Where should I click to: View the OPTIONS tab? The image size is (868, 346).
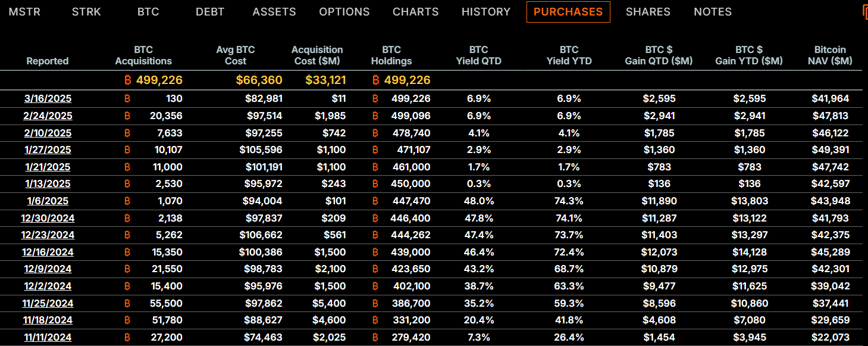click(x=344, y=12)
